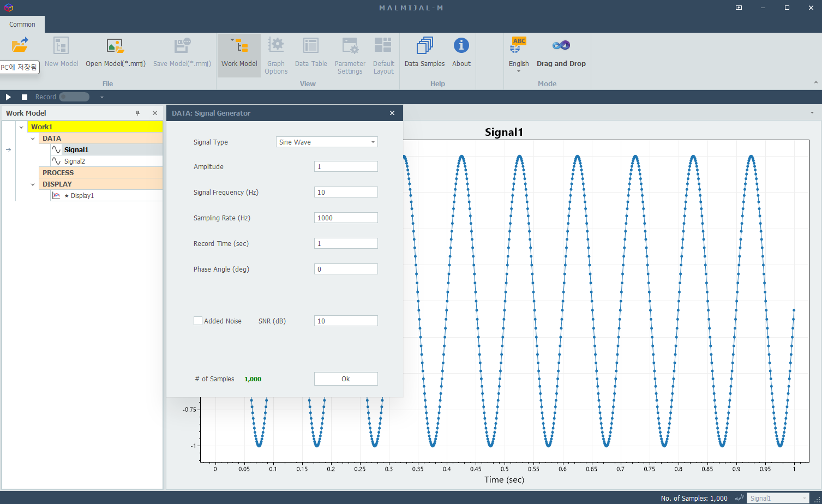Close the Signal Generator dialog
The image size is (822, 504).
[x=392, y=113]
